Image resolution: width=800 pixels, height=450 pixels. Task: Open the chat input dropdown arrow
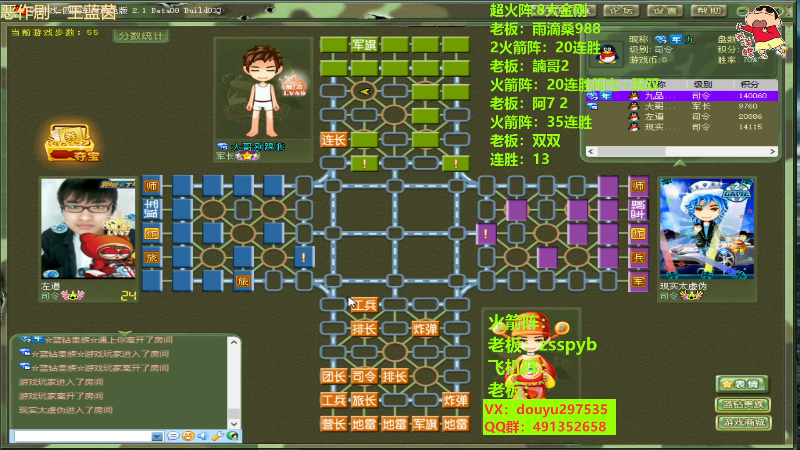157,436
